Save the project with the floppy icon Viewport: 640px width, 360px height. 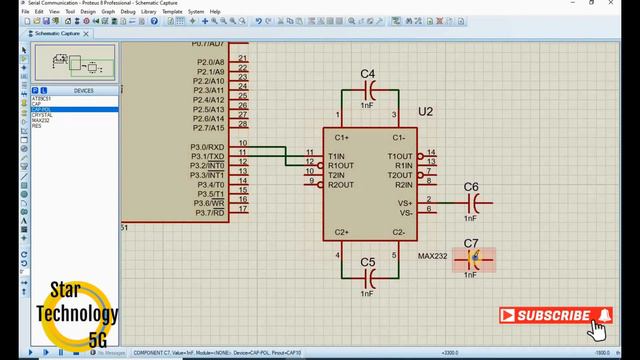46,21
